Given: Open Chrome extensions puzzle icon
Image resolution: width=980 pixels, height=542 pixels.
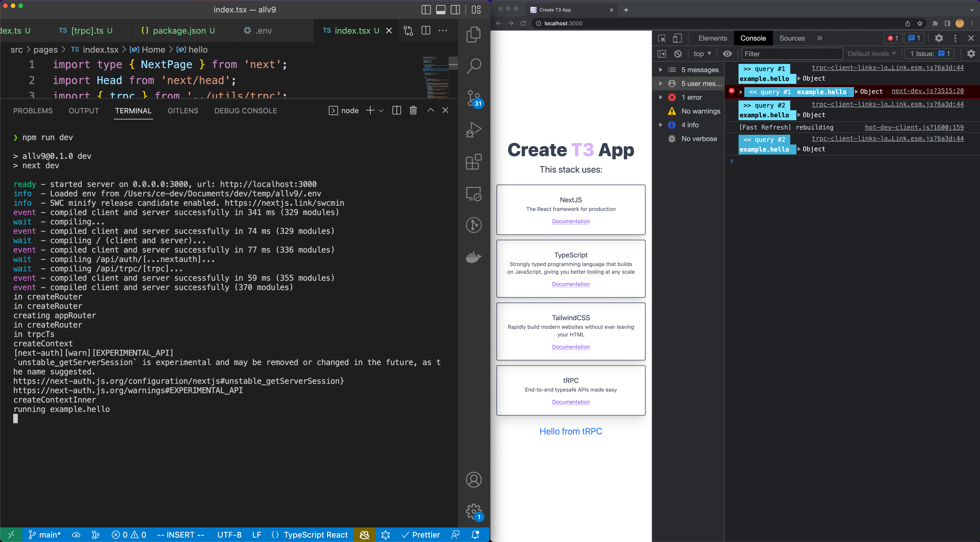Looking at the screenshot, I should tap(935, 24).
